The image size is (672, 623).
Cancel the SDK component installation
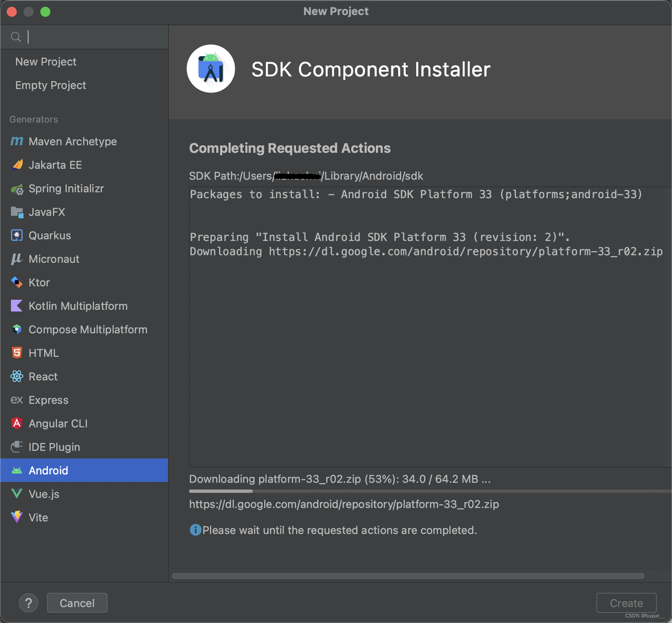tap(77, 603)
